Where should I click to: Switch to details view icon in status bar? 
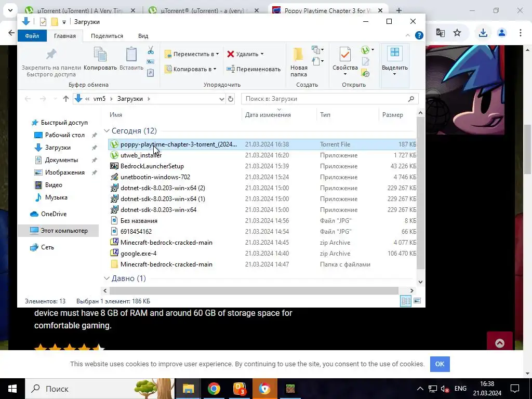[406, 301]
